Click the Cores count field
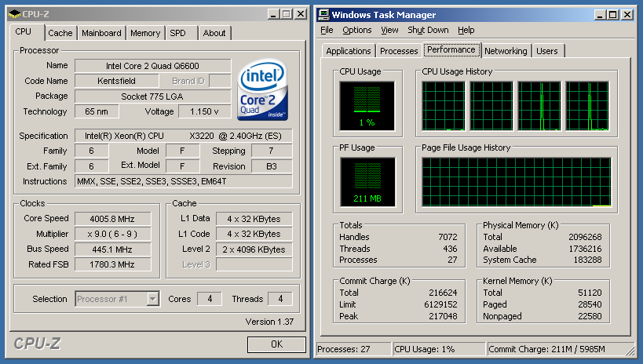The image size is (643, 364). click(x=210, y=299)
